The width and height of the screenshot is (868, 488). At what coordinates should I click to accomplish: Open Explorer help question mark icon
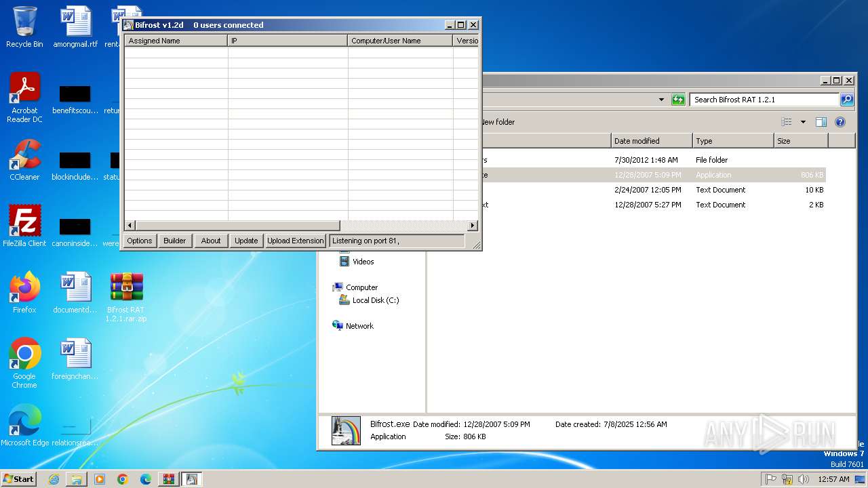[x=840, y=122]
